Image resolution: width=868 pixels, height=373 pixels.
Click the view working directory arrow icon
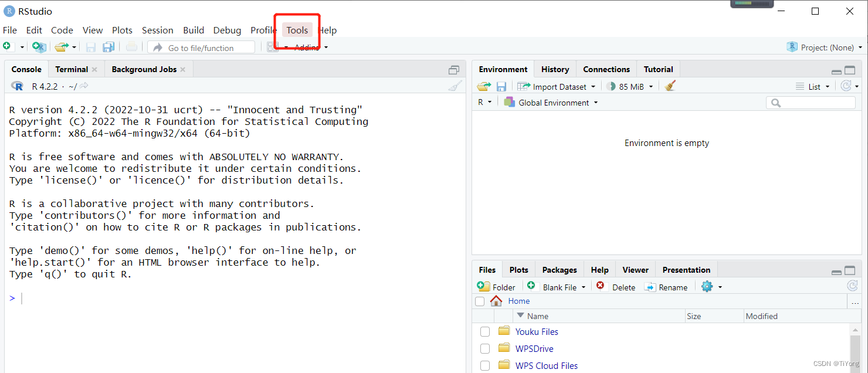pos(84,86)
